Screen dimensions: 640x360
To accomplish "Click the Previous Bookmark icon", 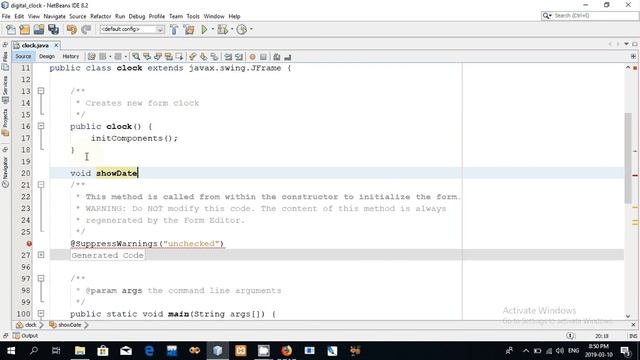I will coord(193,57).
